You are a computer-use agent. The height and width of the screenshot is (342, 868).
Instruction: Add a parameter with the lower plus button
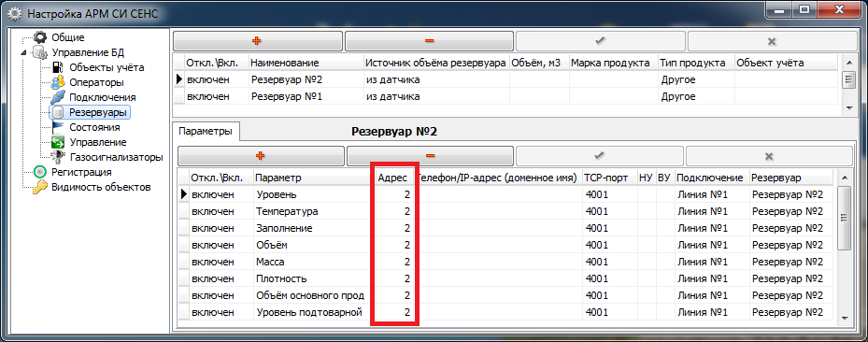coord(261,156)
